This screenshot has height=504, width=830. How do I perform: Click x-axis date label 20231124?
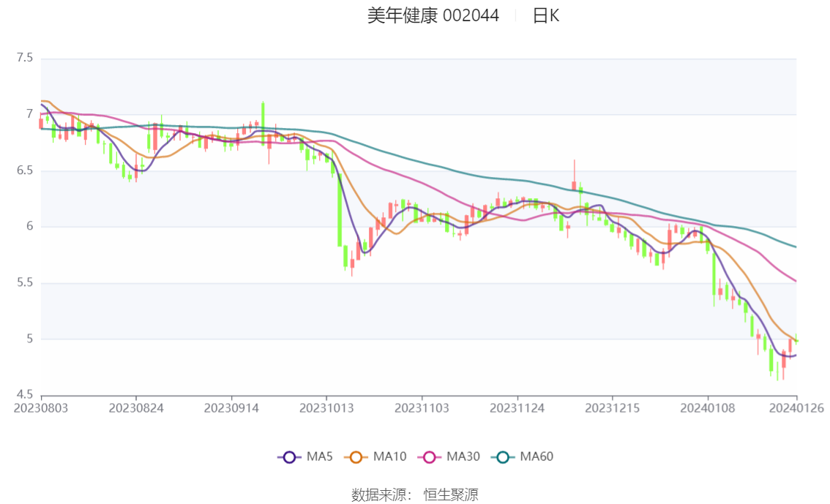click(517, 408)
